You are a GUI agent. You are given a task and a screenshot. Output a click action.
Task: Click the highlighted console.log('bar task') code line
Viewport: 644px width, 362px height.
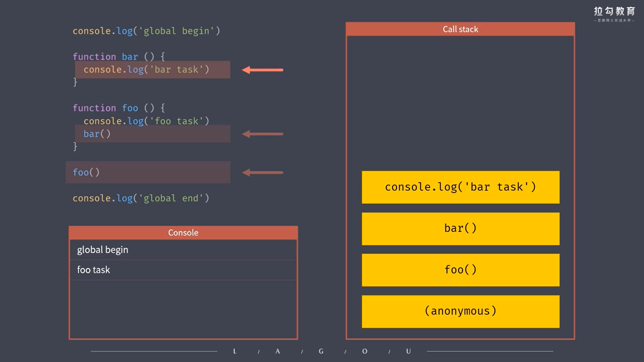[x=153, y=70]
